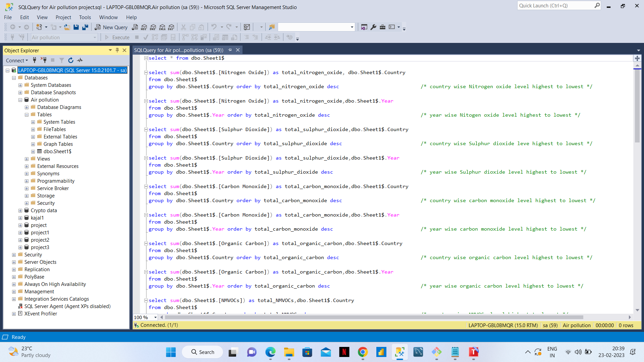Image resolution: width=644 pixels, height=362 pixels.
Task: Open Activity Monitor icon in Object Explorer
Action: pos(80,60)
